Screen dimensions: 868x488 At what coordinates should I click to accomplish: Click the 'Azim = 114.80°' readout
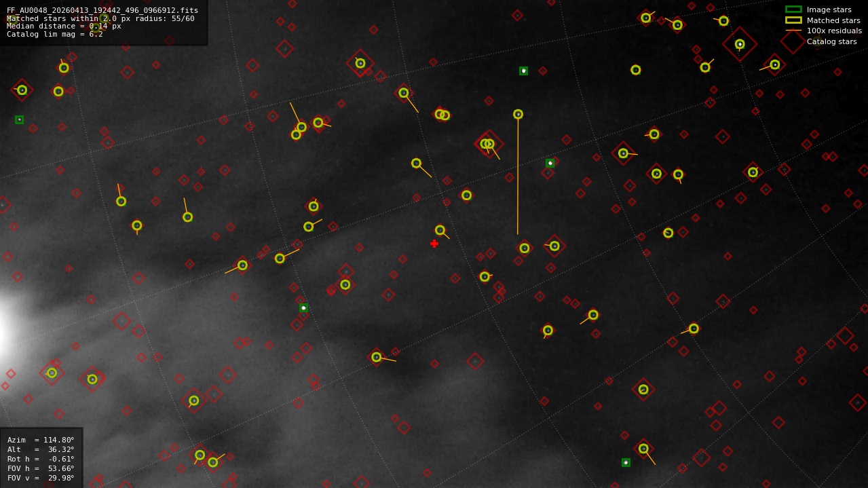(41, 440)
